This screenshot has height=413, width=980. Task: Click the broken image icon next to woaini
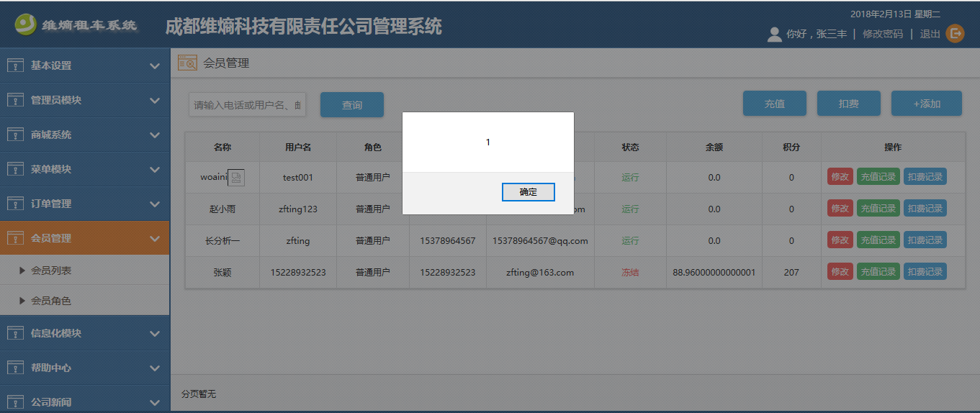(236, 177)
